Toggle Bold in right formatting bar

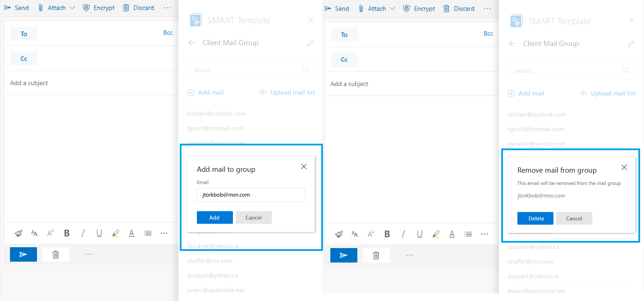click(x=387, y=234)
